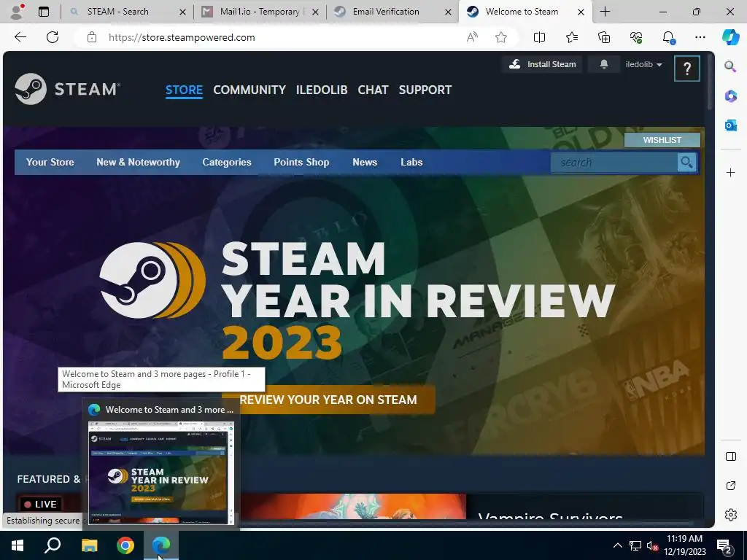
Task: Select the STORE menu item
Action: coord(184,90)
